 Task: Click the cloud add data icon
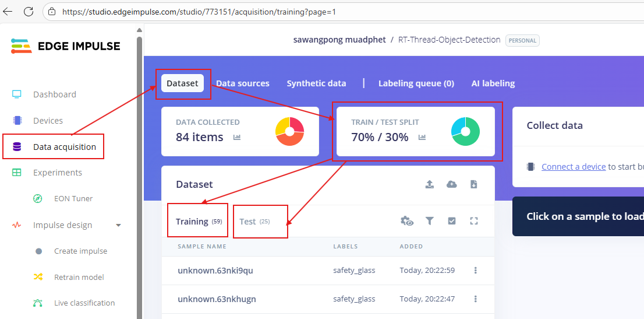(x=452, y=184)
